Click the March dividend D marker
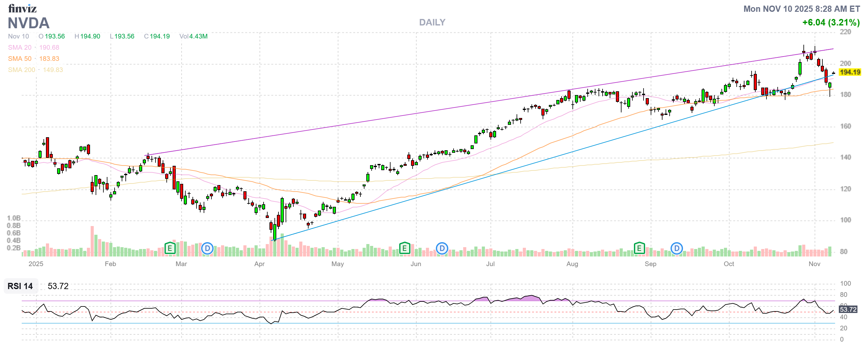This screenshot has width=868, height=349. (x=207, y=249)
